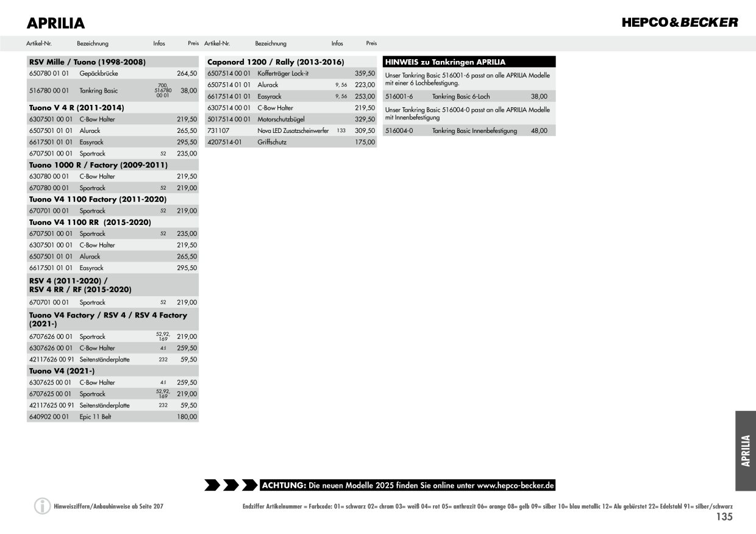
Task: Click the price 175,00
Action: pos(365,142)
